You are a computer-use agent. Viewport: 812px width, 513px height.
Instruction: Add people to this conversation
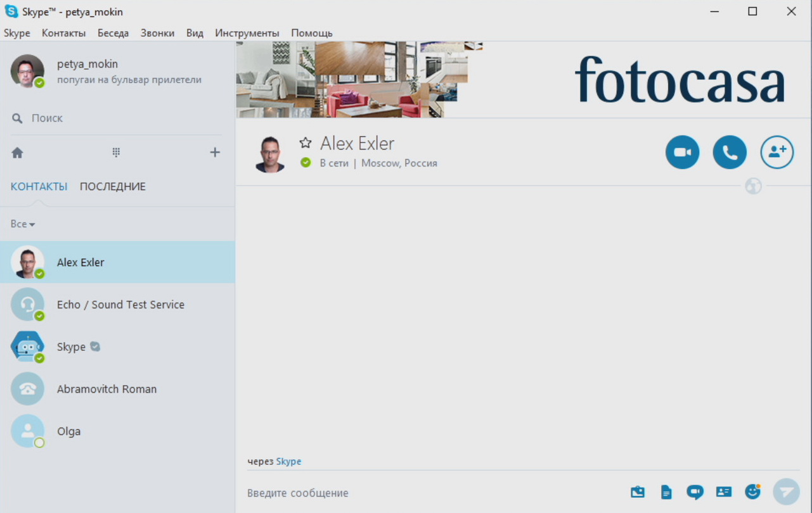point(777,153)
